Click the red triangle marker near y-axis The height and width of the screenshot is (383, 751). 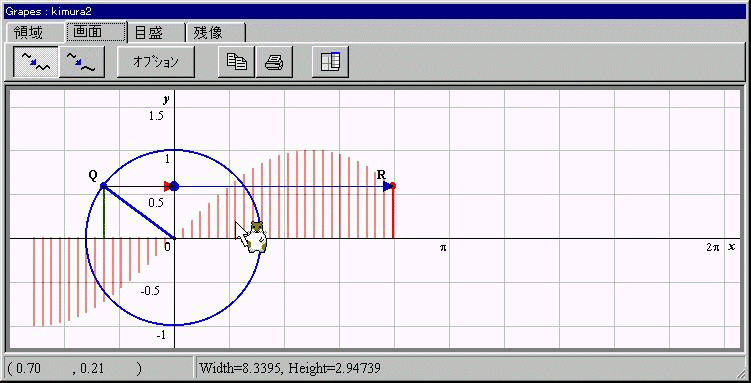pos(167,186)
